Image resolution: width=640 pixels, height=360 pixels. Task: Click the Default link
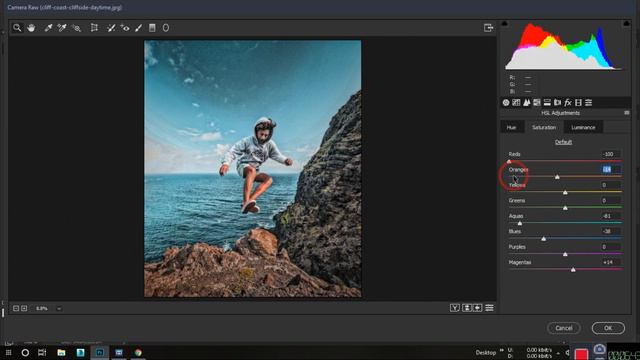pos(563,142)
